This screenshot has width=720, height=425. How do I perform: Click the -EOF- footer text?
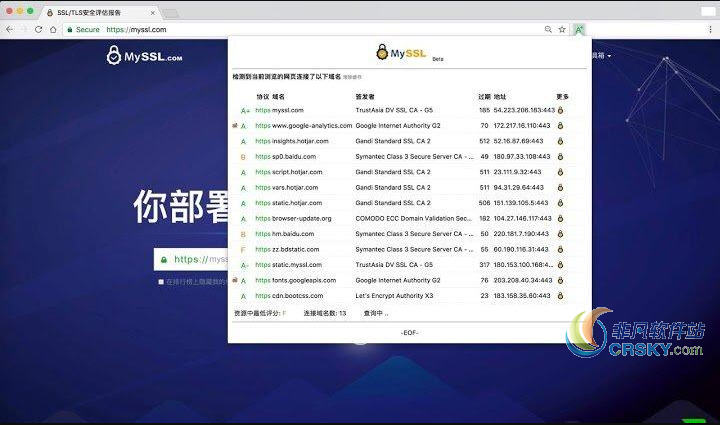click(x=409, y=333)
